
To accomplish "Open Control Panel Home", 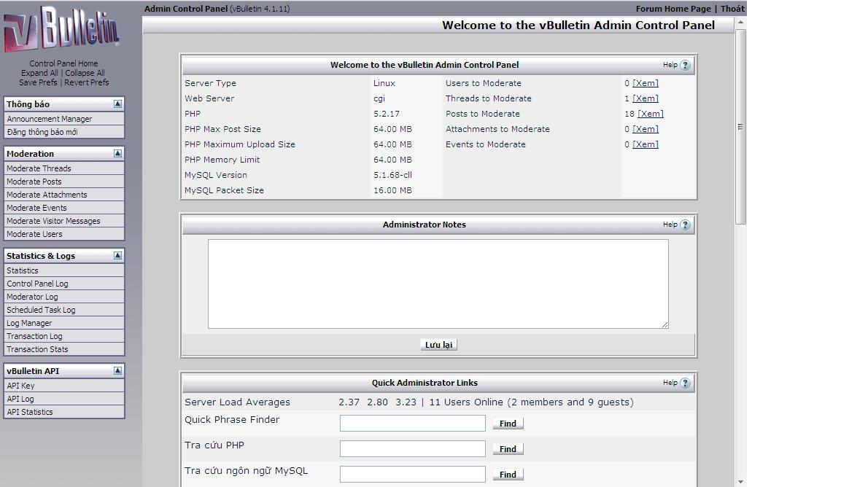I will (x=63, y=63).
